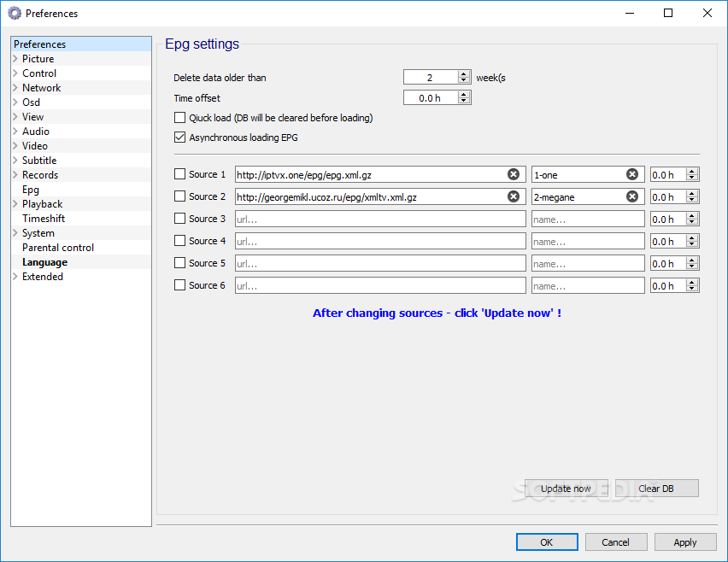Clear the Source 2 URL field
This screenshot has height=562, width=728.
coord(513,196)
